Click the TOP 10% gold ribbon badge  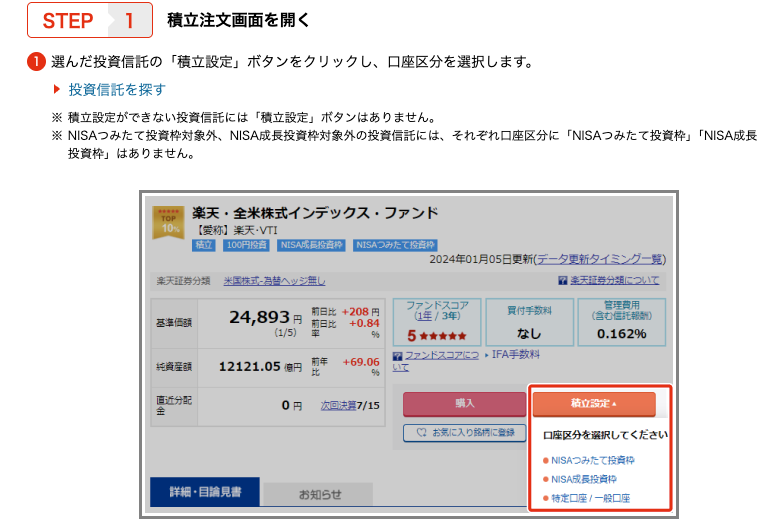pyautogui.click(x=168, y=222)
